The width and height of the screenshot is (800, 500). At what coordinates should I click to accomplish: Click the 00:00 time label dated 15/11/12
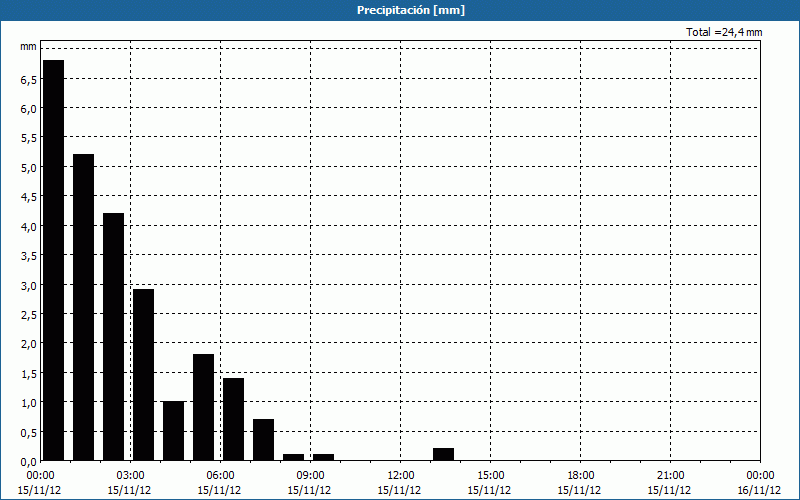[40, 476]
